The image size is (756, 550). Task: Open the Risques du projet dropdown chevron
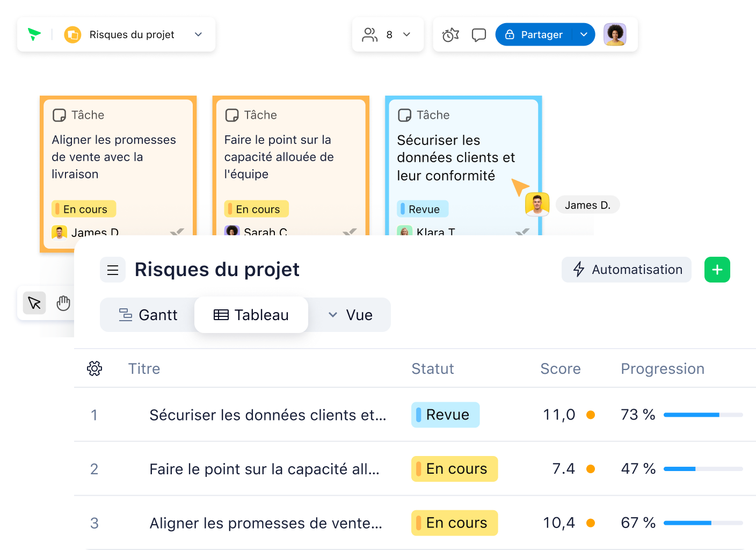[198, 34]
